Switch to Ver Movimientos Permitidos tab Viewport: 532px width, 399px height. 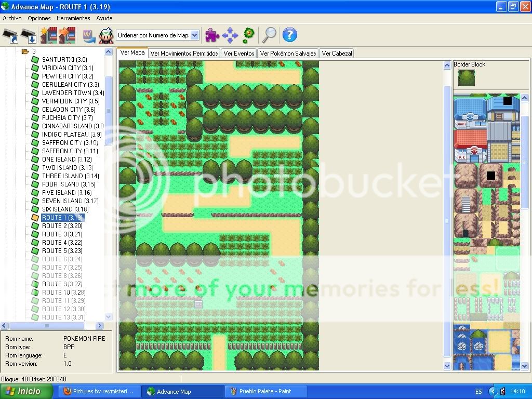tap(184, 54)
